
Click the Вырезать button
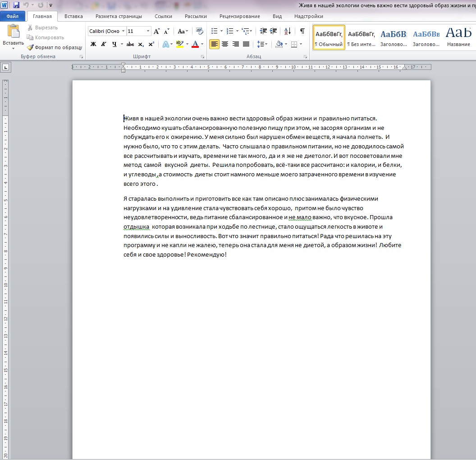pyautogui.click(x=43, y=28)
